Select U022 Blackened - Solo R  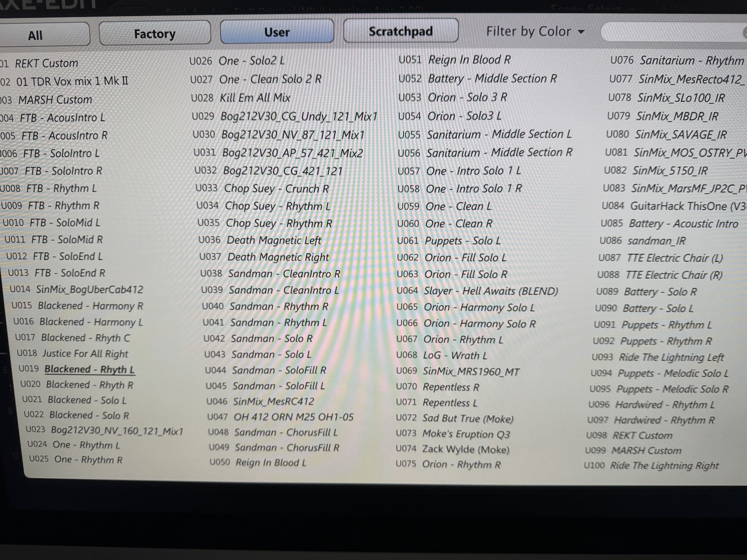77,415
